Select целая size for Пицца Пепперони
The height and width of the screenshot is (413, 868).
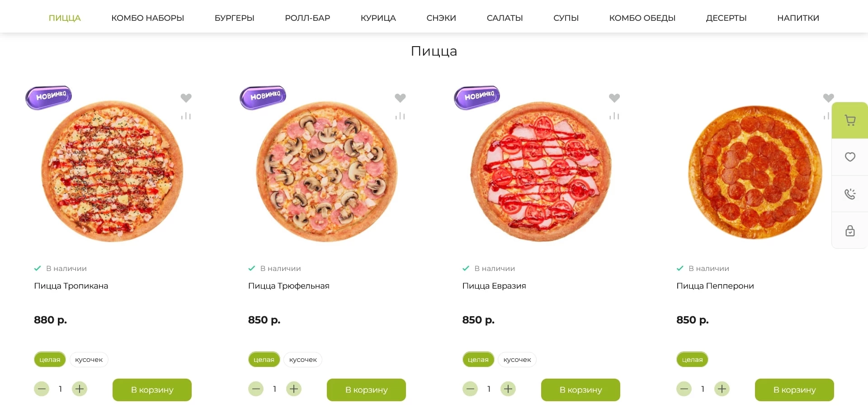coord(692,360)
